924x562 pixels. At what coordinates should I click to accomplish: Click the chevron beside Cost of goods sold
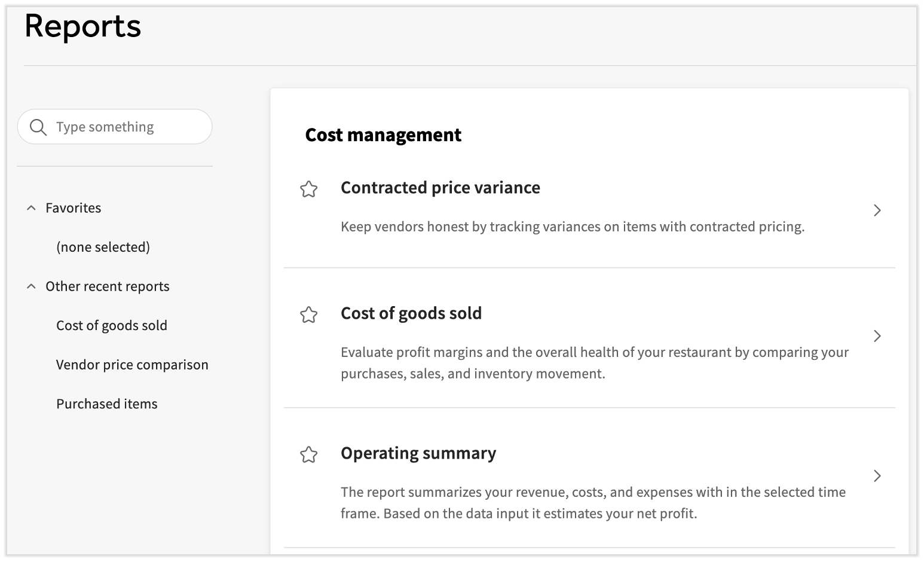[877, 336]
